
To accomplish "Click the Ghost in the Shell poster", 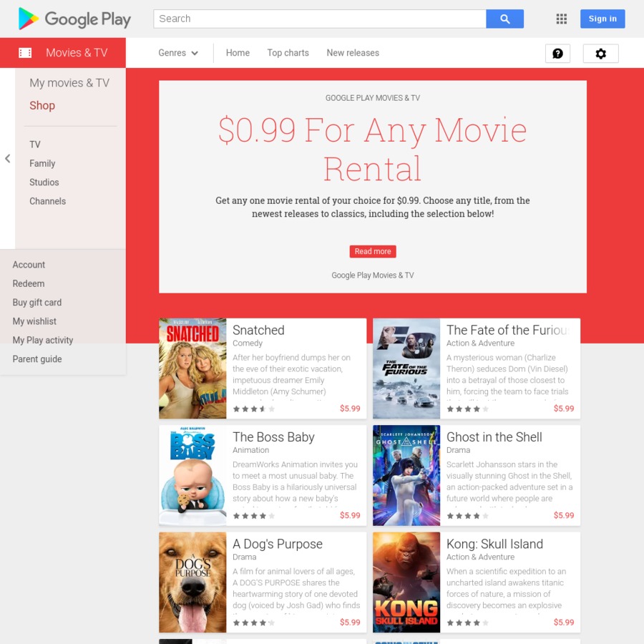I will [x=406, y=476].
